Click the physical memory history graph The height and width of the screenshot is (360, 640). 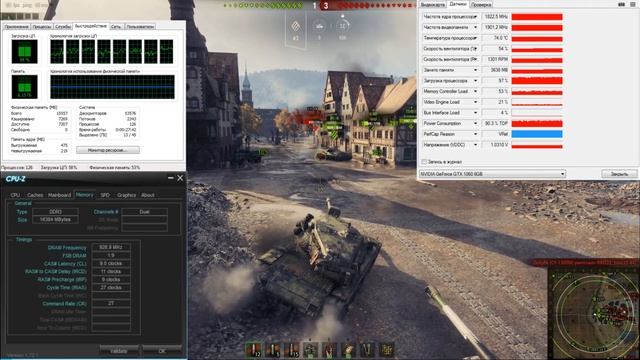pos(112,87)
